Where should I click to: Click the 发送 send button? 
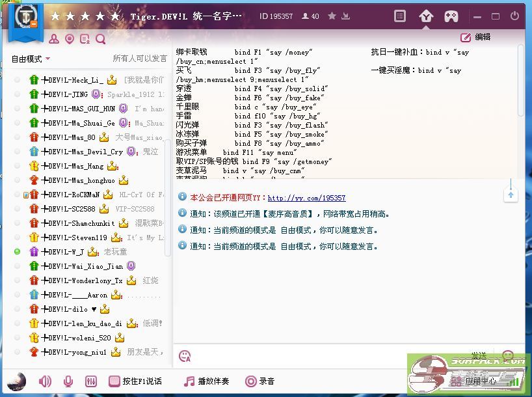[x=479, y=355]
